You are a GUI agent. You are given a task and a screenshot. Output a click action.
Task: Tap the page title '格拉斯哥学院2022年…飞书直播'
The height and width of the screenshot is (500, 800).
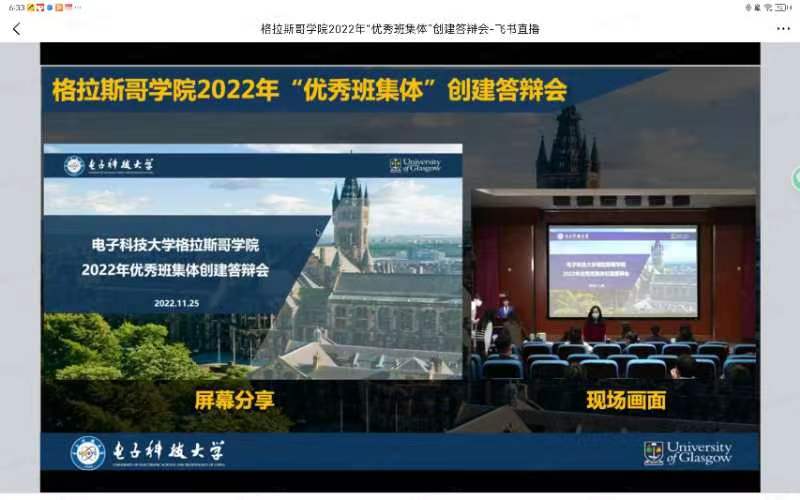pyautogui.click(x=400, y=29)
